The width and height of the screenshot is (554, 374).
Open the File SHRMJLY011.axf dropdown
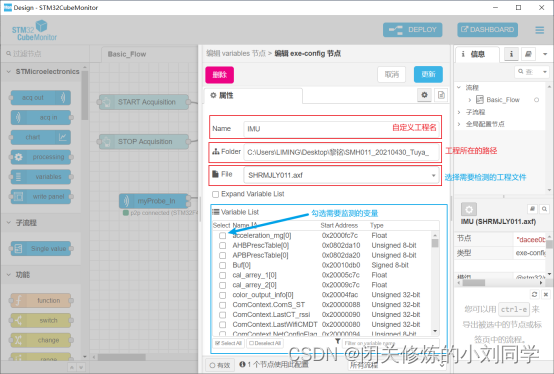[341, 175]
